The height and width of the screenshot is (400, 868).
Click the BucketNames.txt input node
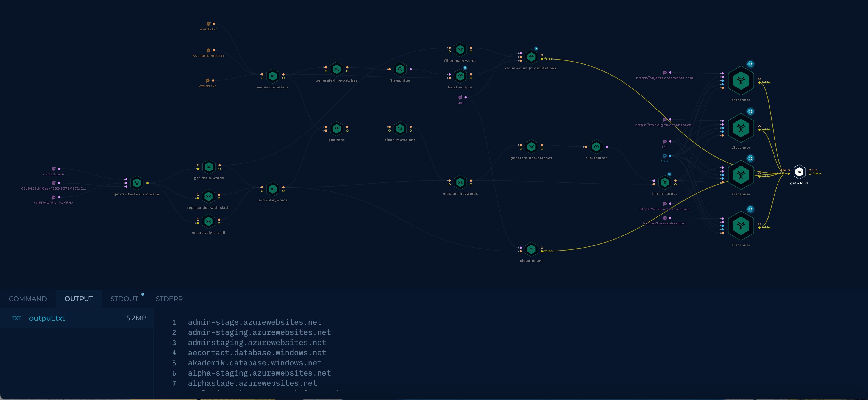[208, 50]
